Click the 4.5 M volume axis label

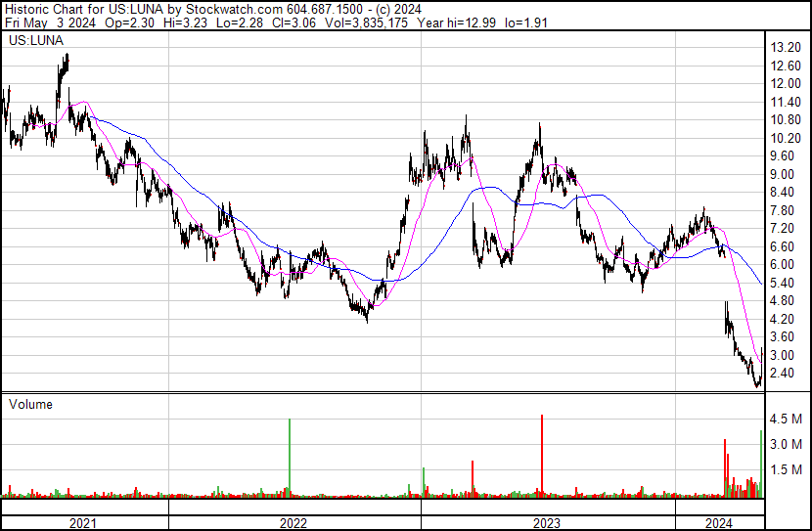click(786, 419)
